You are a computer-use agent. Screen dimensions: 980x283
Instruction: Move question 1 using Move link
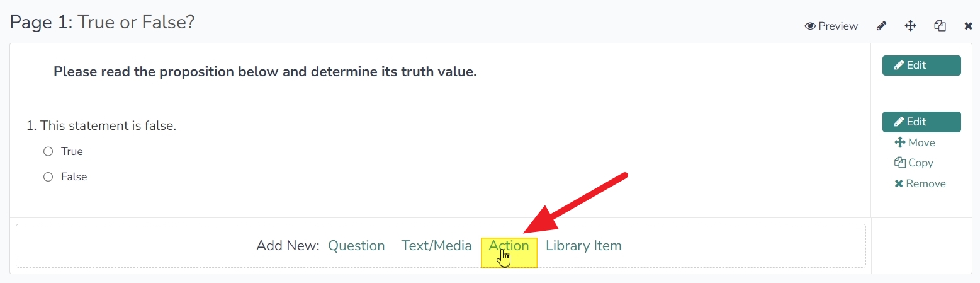pyautogui.click(x=915, y=142)
